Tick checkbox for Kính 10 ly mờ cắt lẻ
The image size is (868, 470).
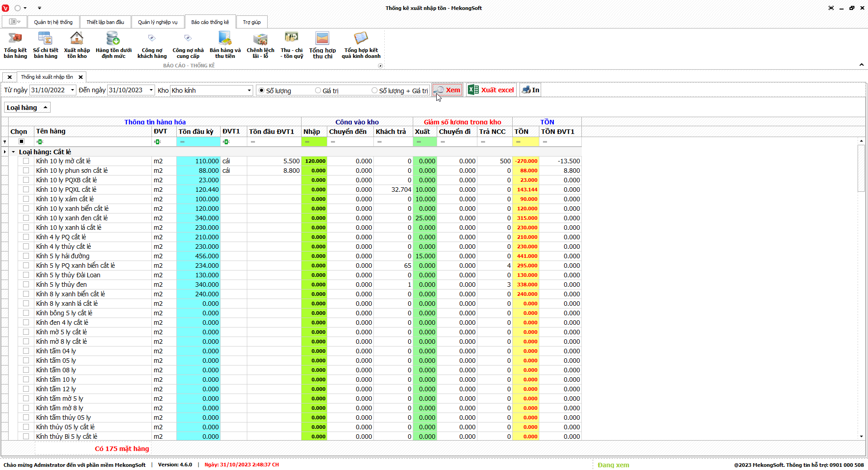pyautogui.click(x=26, y=161)
